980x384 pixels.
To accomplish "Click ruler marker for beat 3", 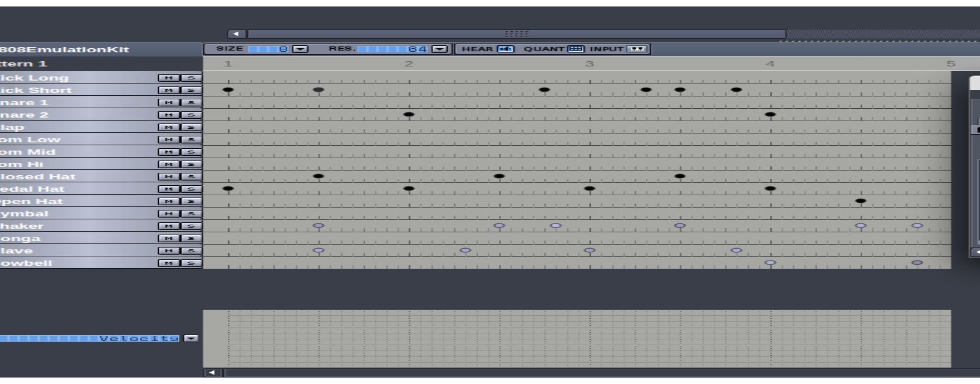I will [x=589, y=64].
